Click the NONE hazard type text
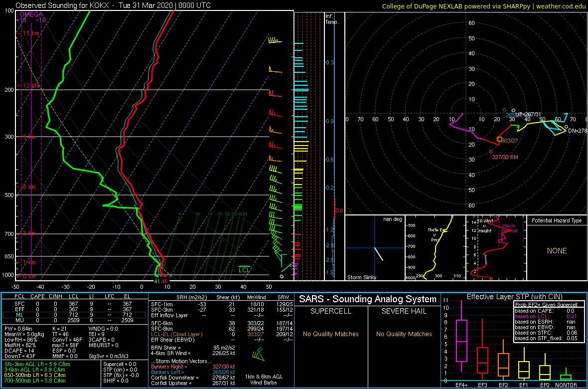Image resolution: width=588 pixels, height=389 pixels. pyautogui.click(x=557, y=251)
